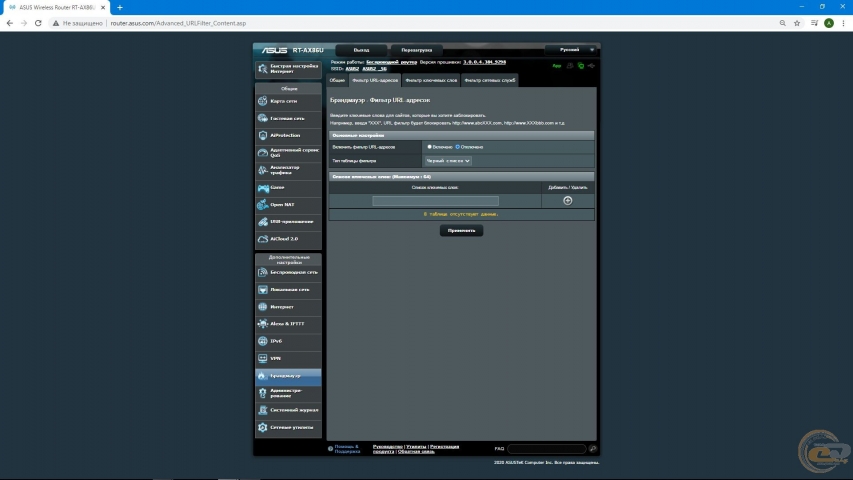Open the Guest Network (Гостевая сеть) section

[288, 118]
